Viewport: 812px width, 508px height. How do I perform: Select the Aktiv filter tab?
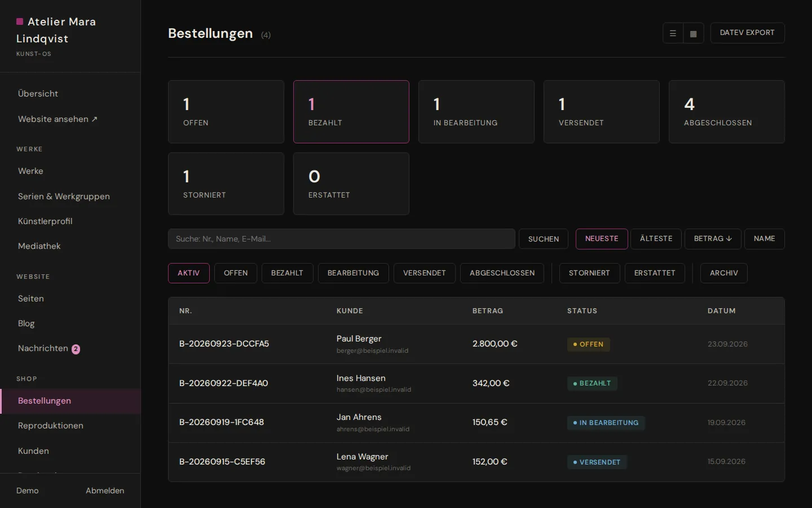pos(189,273)
